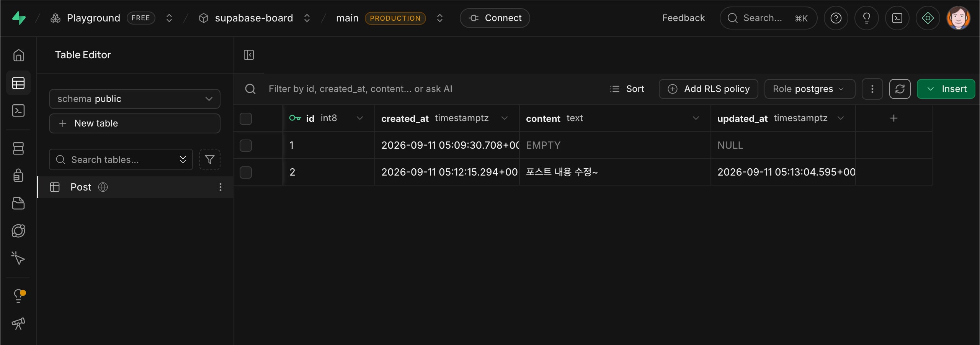Select the row with id 1 checkbox
The image size is (980, 345).
coord(246,145)
